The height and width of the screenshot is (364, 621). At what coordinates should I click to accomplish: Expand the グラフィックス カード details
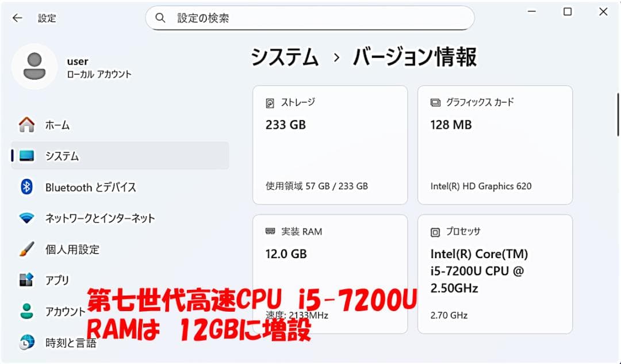click(495, 145)
